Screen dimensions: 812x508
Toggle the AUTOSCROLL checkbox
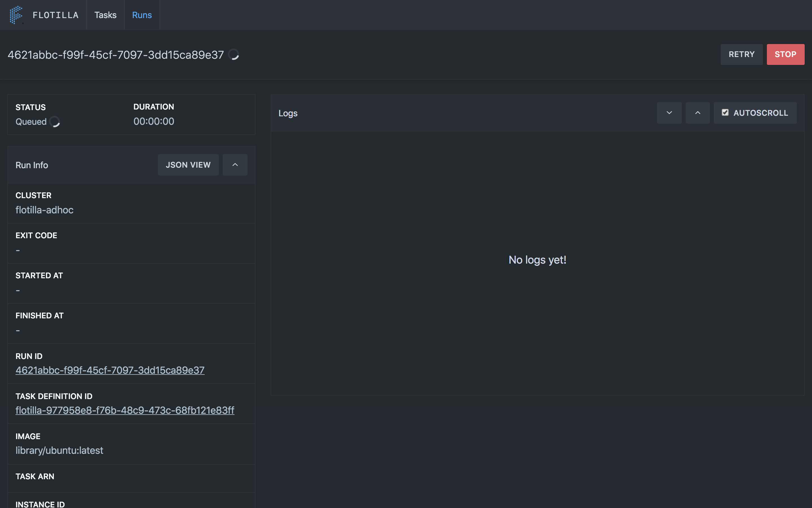point(725,113)
